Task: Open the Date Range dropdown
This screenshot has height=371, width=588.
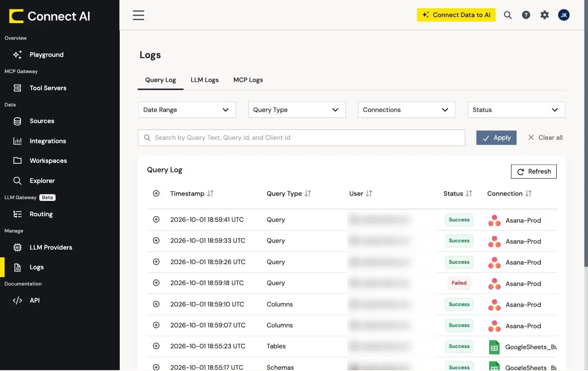Action: click(187, 110)
